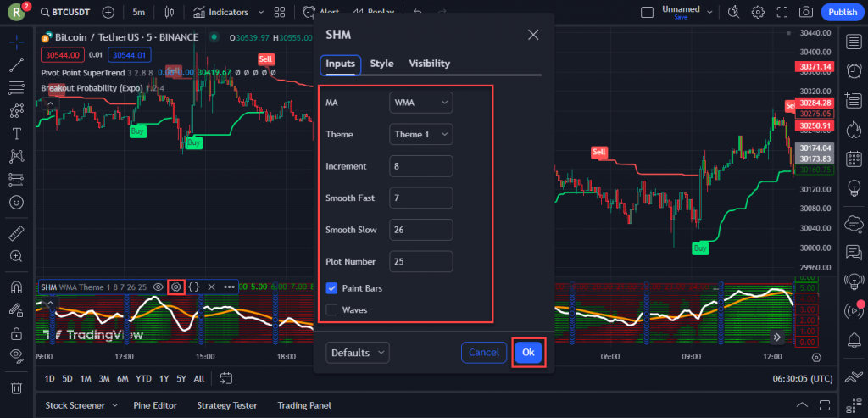The image size is (868, 418).
Task: Click the Smooth Slow input field
Action: (x=420, y=230)
